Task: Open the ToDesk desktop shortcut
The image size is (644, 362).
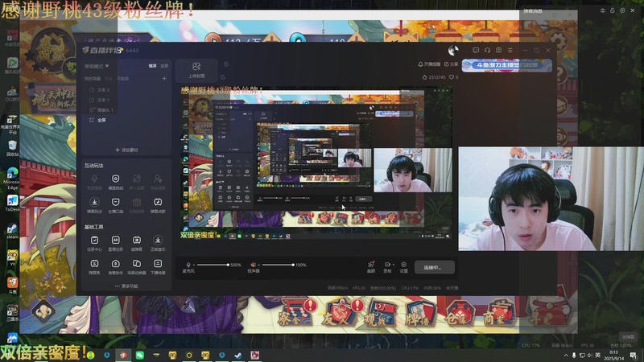Action: [12, 204]
